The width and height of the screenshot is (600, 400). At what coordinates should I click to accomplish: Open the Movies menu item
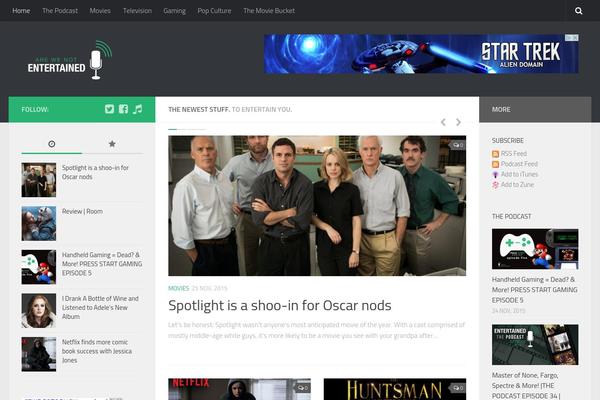click(100, 11)
